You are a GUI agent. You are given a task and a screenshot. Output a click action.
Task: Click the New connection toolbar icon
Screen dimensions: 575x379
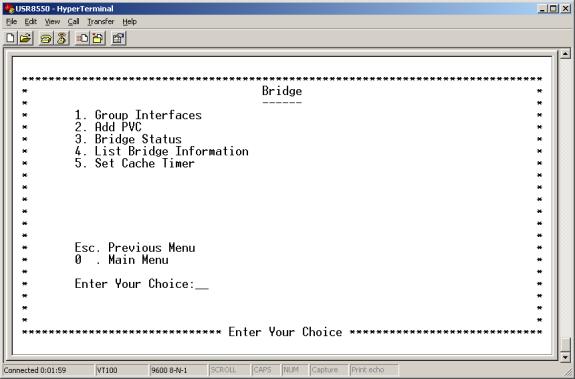(11, 38)
